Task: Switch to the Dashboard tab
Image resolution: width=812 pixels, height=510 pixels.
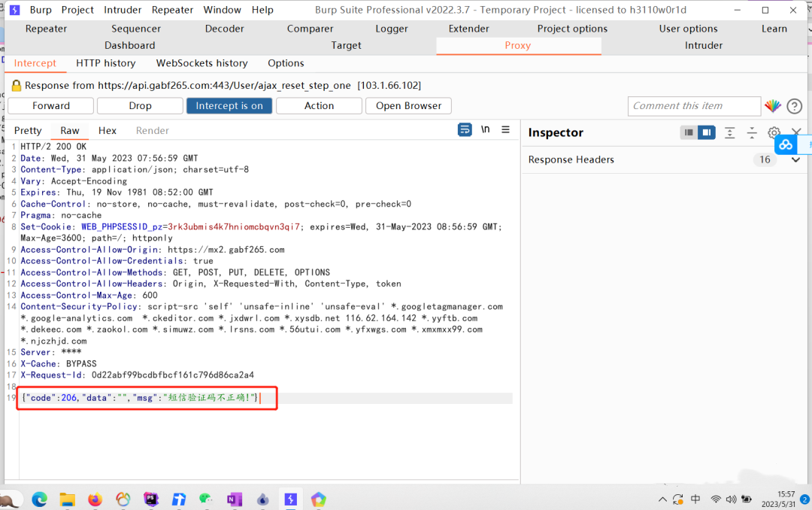Action: coord(129,45)
